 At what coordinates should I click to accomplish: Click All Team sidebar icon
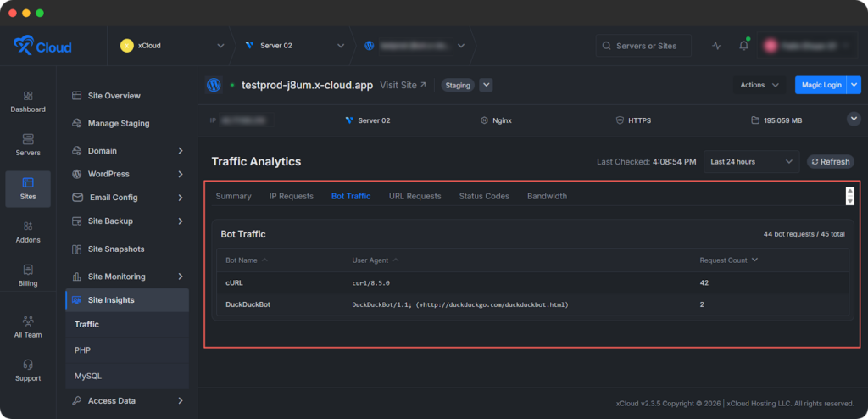point(28,327)
